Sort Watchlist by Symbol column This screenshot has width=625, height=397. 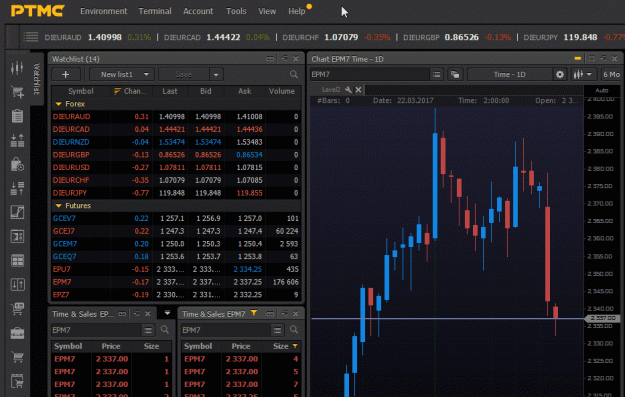click(81, 91)
